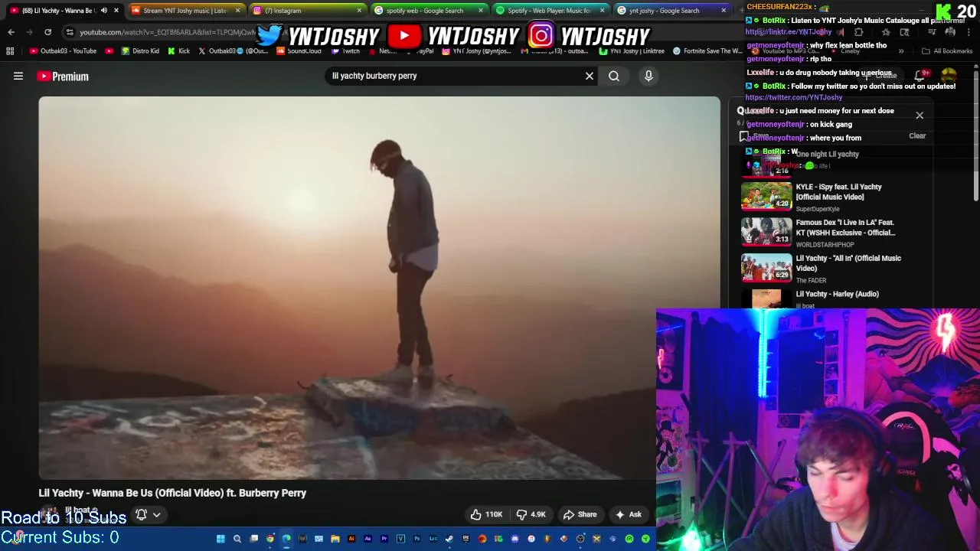Open Discord from taskbar

coord(514,539)
